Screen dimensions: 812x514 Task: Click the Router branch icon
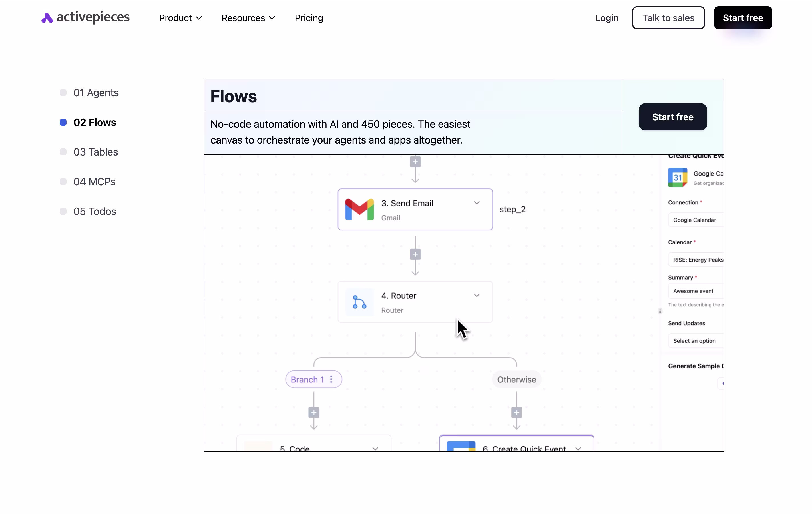tap(359, 302)
